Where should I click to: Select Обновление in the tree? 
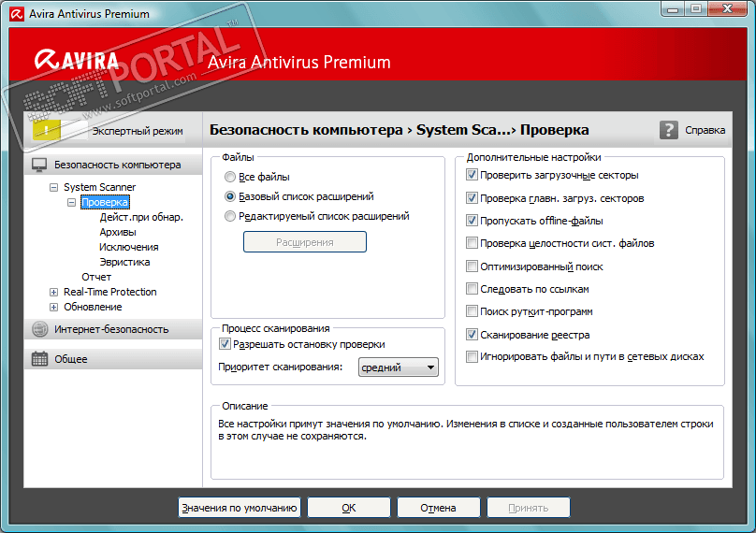point(93,307)
